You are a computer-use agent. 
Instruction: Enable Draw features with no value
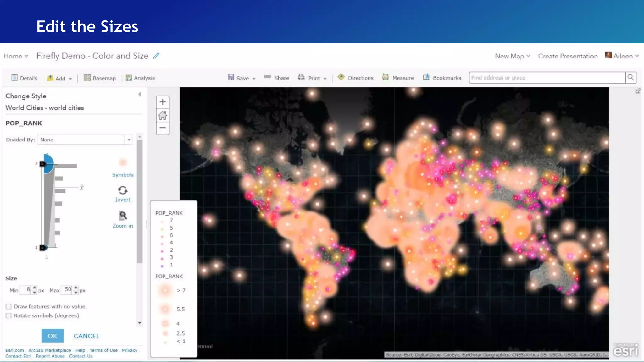click(9, 306)
